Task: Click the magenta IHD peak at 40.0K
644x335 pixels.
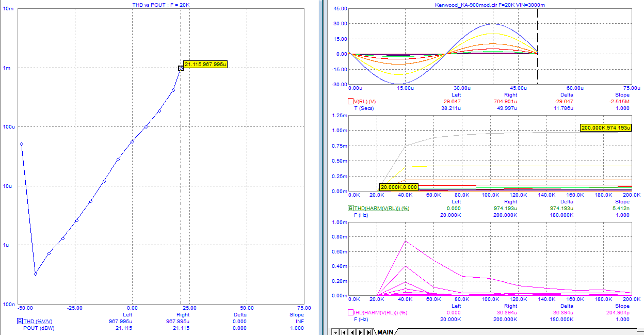Action: tap(406, 241)
